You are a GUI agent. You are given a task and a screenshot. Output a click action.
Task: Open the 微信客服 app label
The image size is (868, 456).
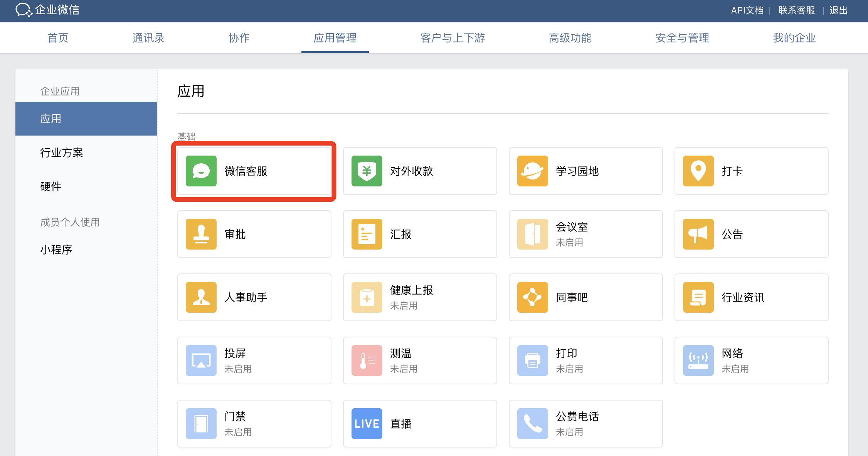click(246, 171)
